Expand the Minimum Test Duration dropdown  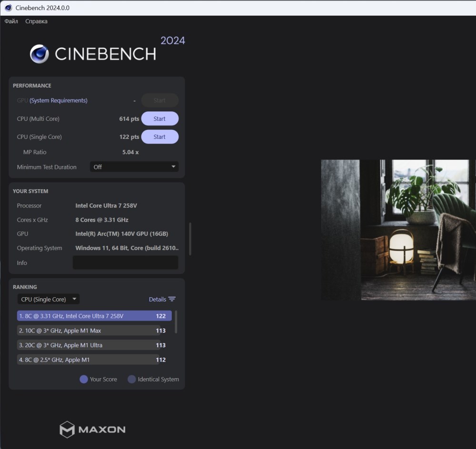click(x=134, y=167)
